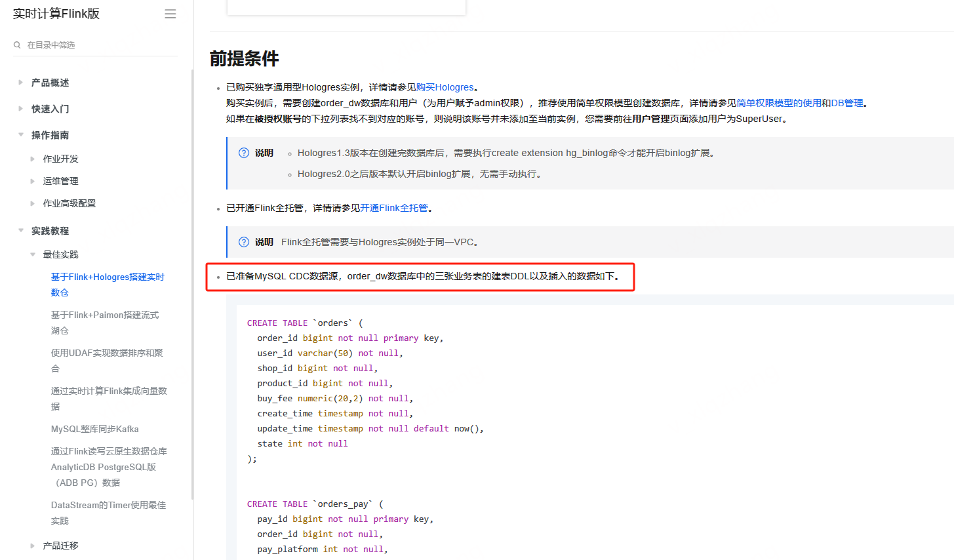Open 产品迁移 in the sidebar

[x=61, y=546]
